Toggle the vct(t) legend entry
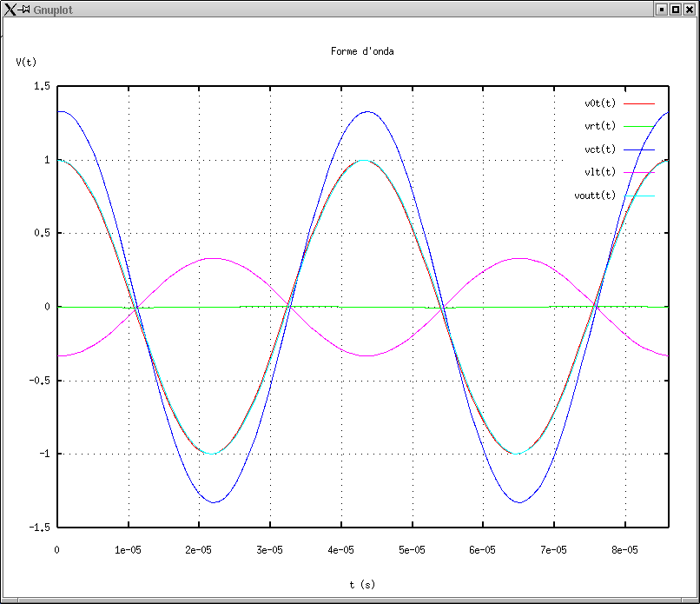The image size is (700, 604). (599, 149)
